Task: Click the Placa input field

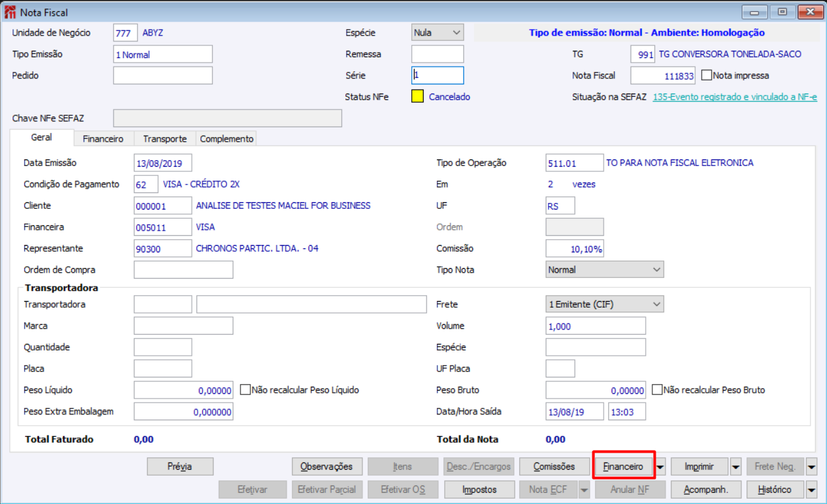Action: 163,368
